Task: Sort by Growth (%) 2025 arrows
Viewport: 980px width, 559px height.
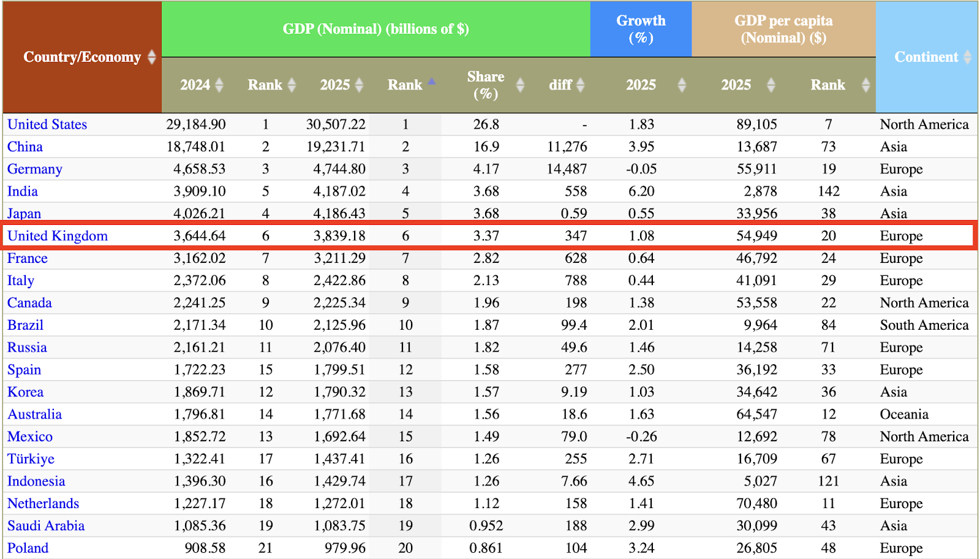Action: tap(682, 85)
